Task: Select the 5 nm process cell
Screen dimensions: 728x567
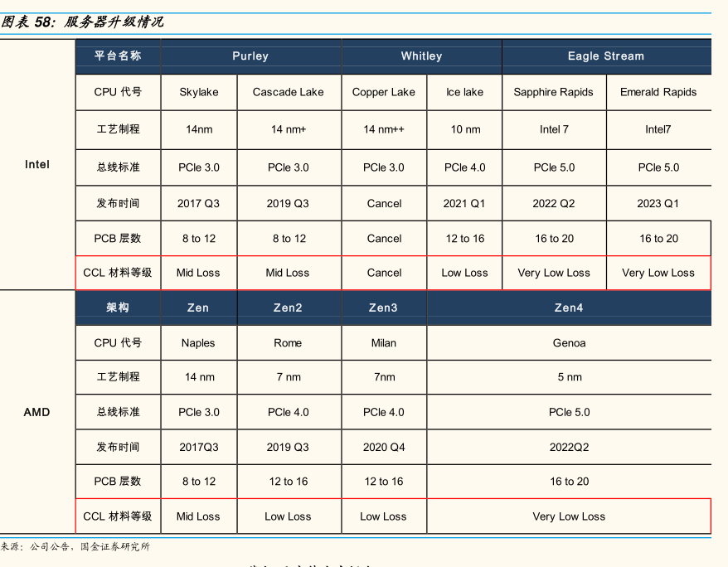Action: tap(569, 377)
